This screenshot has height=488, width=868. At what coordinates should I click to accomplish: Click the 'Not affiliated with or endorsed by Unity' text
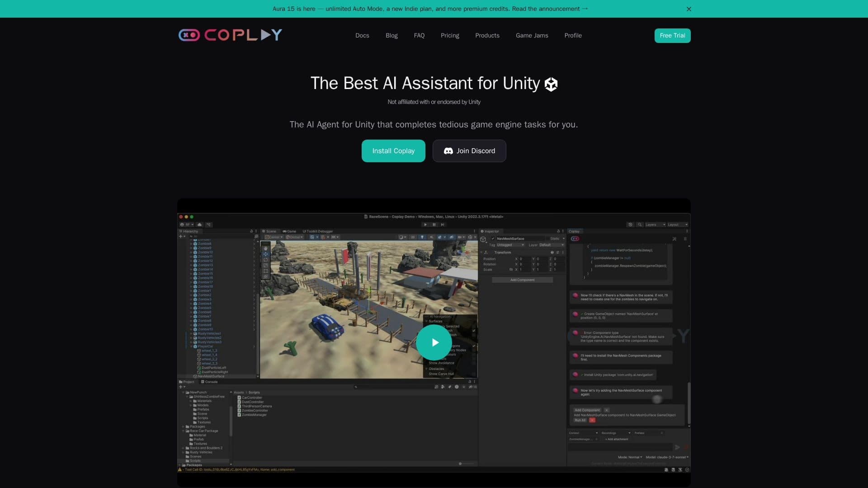434,102
